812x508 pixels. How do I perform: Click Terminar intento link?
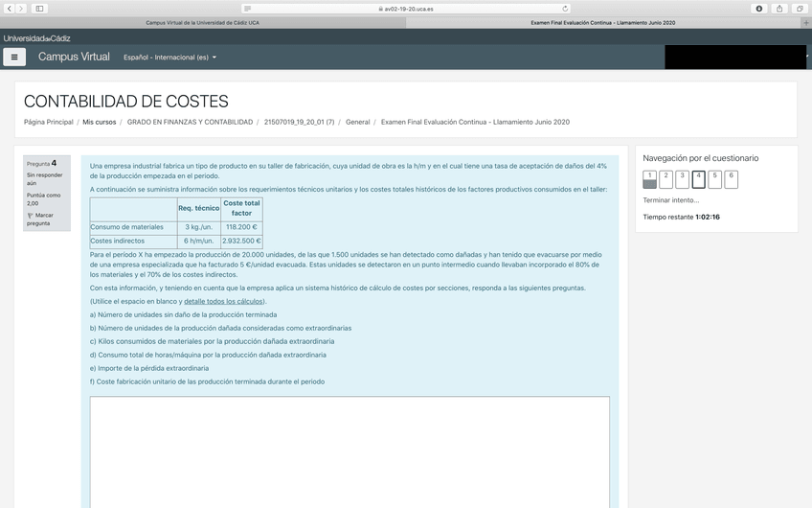click(x=671, y=200)
